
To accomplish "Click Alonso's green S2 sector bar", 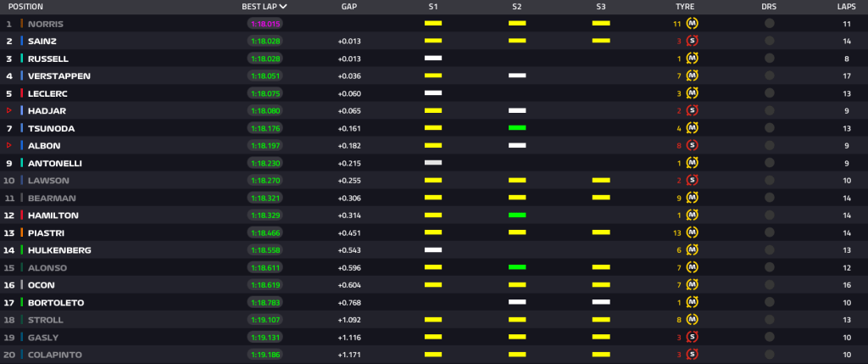I will (517, 267).
